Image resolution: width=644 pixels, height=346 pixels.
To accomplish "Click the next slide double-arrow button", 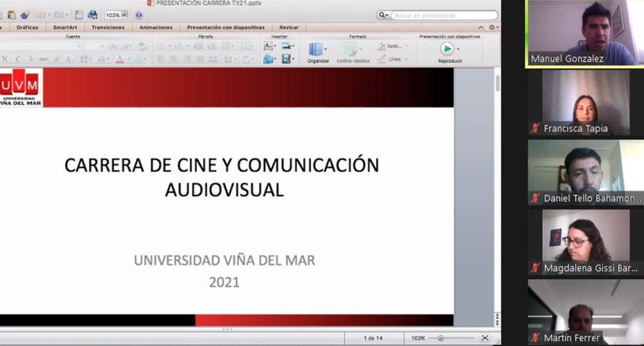I will (497, 323).
